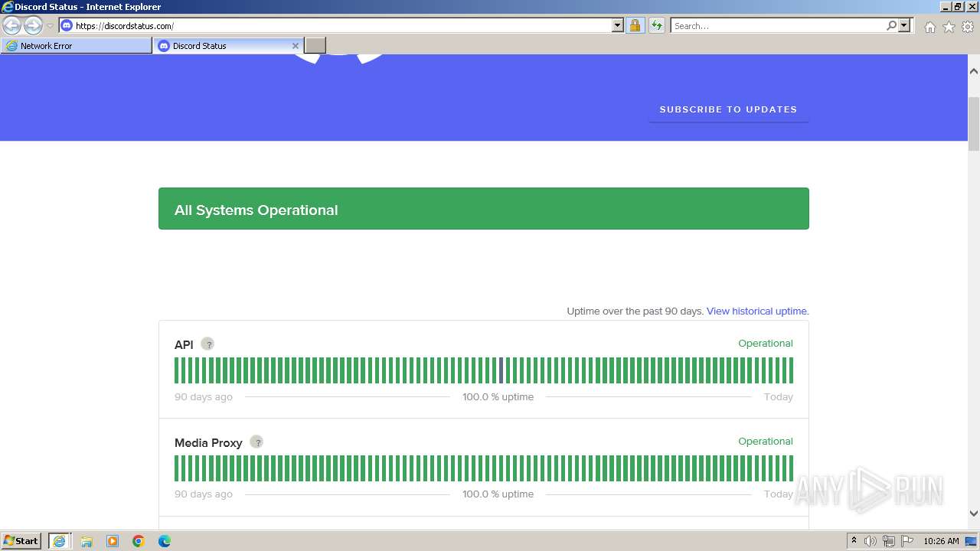Open File Explorer from taskbar
980x551 pixels.
(x=87, y=541)
